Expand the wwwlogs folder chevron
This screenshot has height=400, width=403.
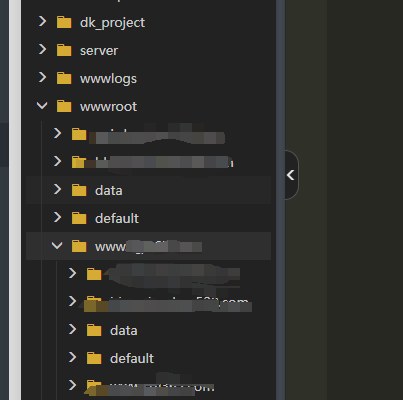pos(42,78)
